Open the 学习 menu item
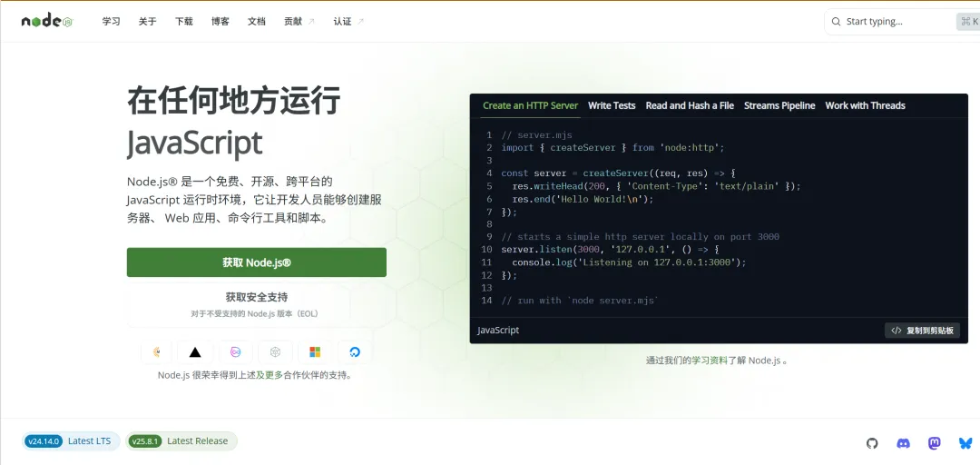Viewport: 980px width, 465px height. 112,21
